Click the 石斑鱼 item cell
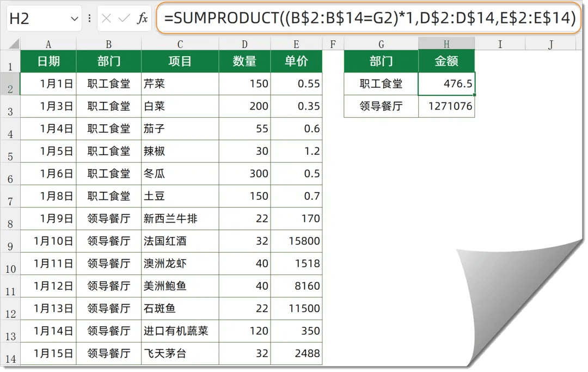The image size is (588, 372). point(180,309)
